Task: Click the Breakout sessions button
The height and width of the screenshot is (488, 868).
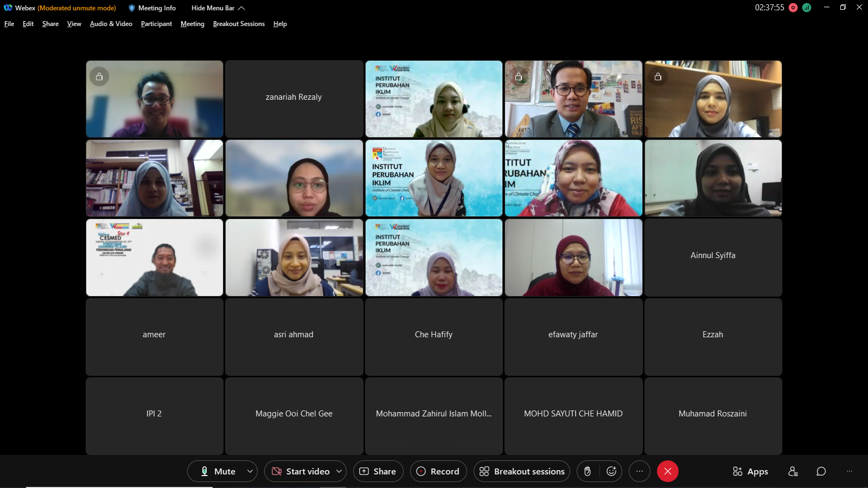Action: coord(522,471)
